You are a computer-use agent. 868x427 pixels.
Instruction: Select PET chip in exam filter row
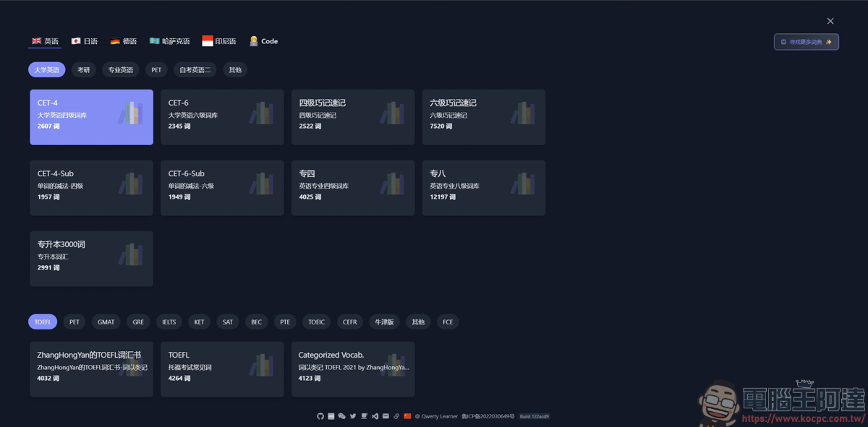pos(75,322)
